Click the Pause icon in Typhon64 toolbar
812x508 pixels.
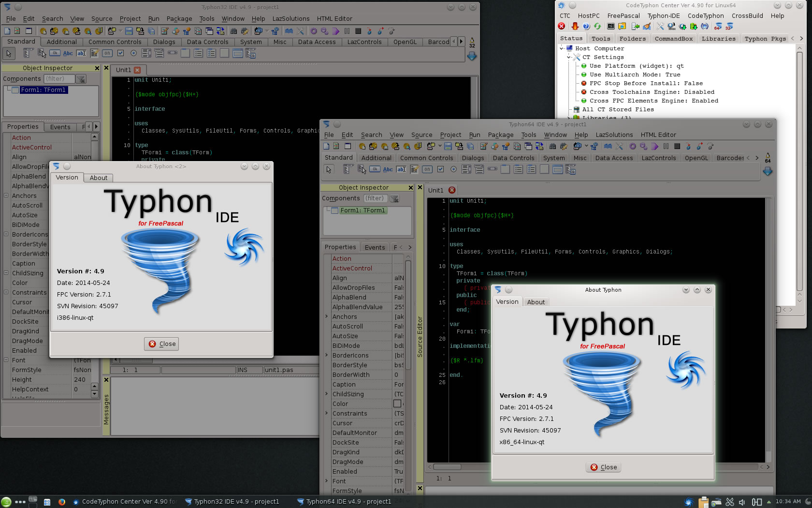click(666, 146)
